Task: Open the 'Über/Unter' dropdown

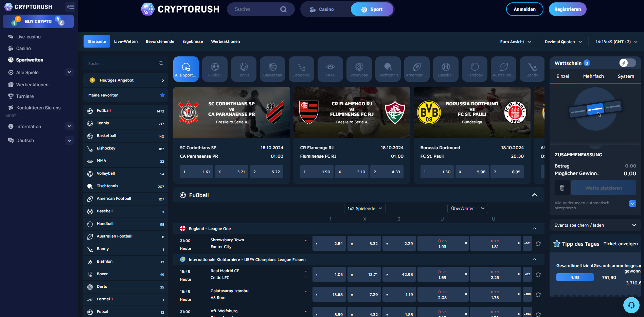Action: 467,208
